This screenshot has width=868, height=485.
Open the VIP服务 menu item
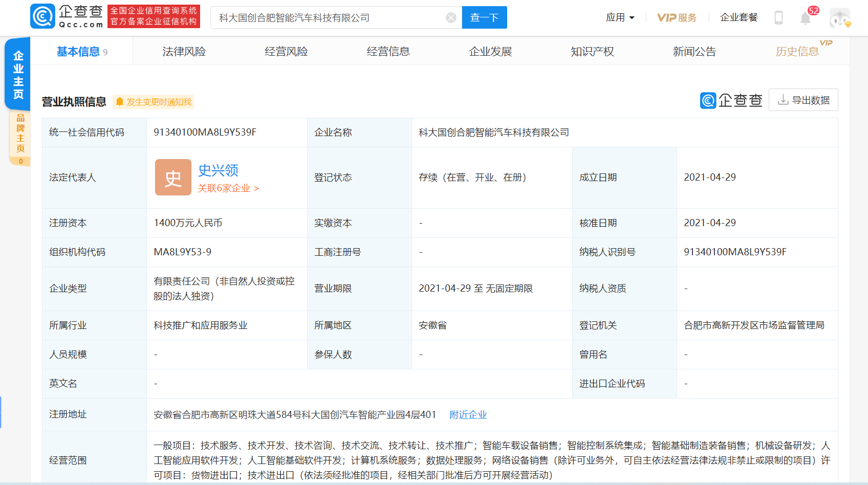pos(677,18)
